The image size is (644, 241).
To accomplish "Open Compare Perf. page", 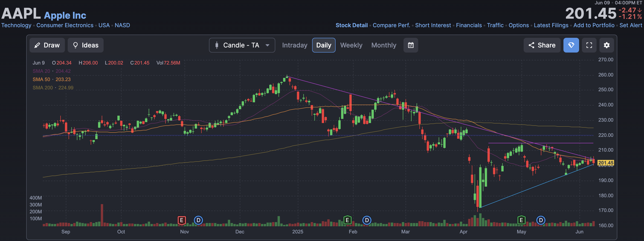I will pyautogui.click(x=391, y=25).
